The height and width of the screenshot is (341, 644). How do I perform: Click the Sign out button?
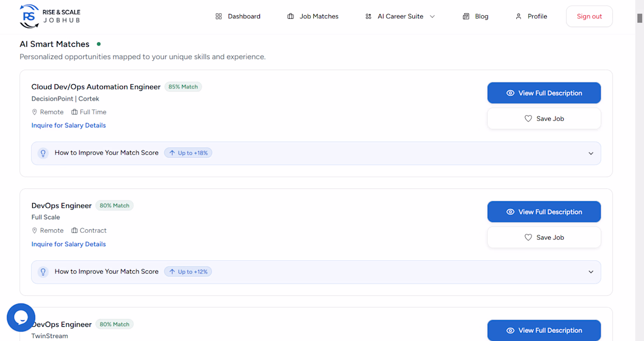pyautogui.click(x=589, y=16)
